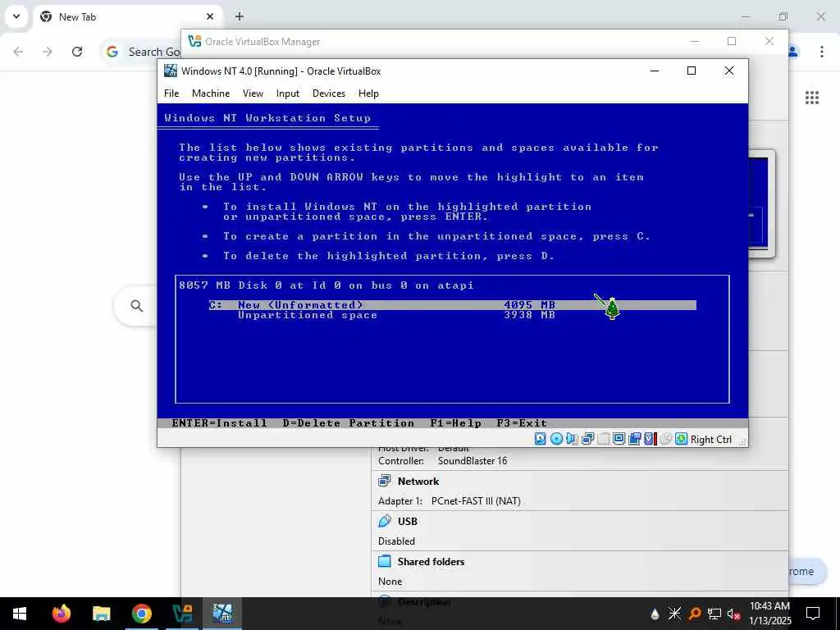Click the Chrome tab search dropdown arrow

coord(16,16)
